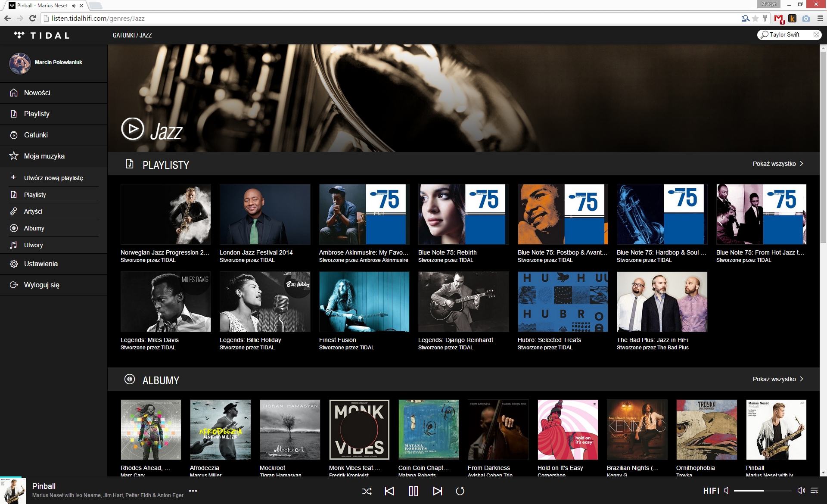Open Albumy in the sidebar

point(53,228)
